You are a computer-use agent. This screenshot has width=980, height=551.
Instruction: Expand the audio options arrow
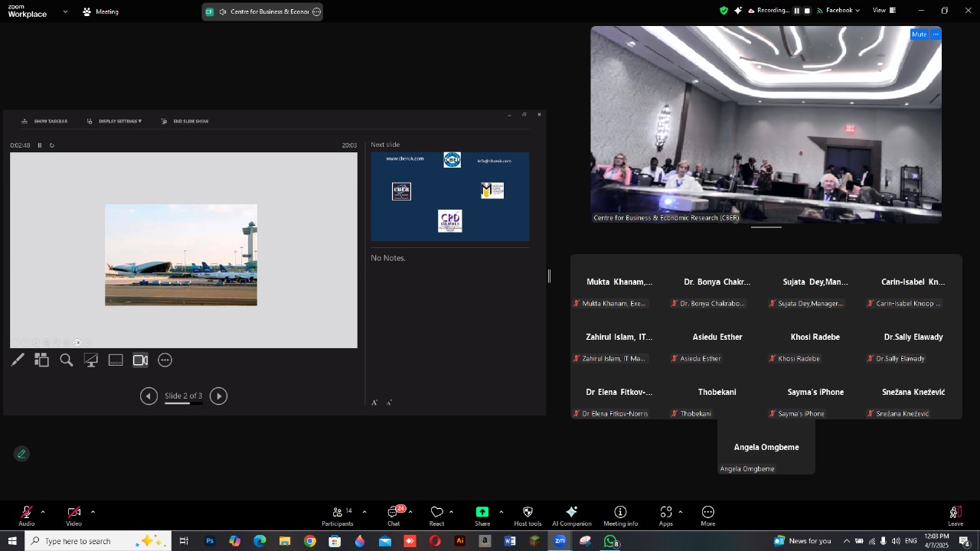pyautogui.click(x=43, y=512)
